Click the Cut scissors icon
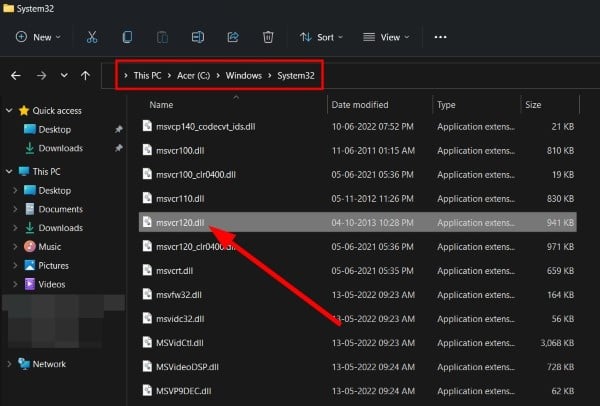The image size is (600, 406). tap(92, 37)
